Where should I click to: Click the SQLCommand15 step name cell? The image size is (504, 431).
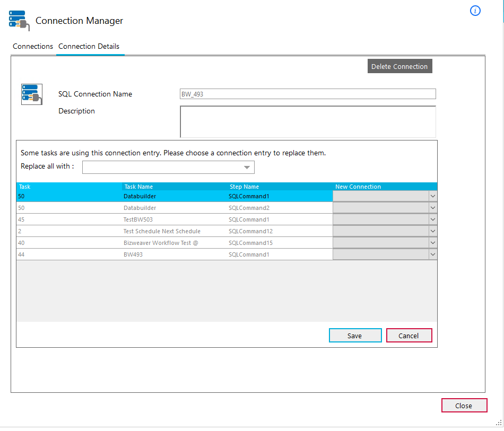pyautogui.click(x=280, y=243)
